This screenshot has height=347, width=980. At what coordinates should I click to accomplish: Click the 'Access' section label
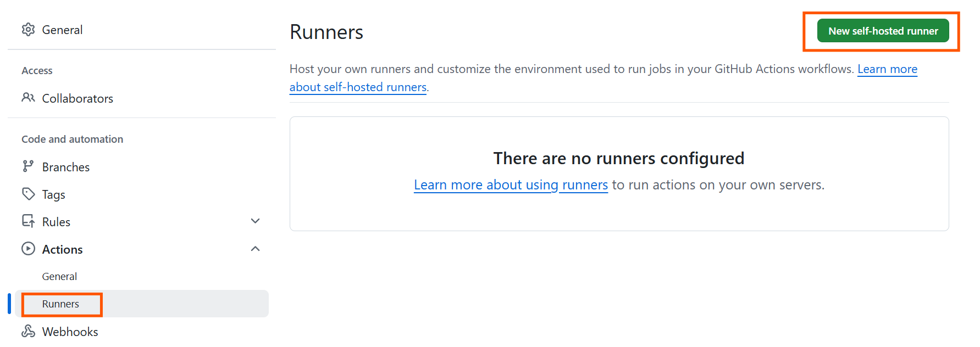[37, 71]
